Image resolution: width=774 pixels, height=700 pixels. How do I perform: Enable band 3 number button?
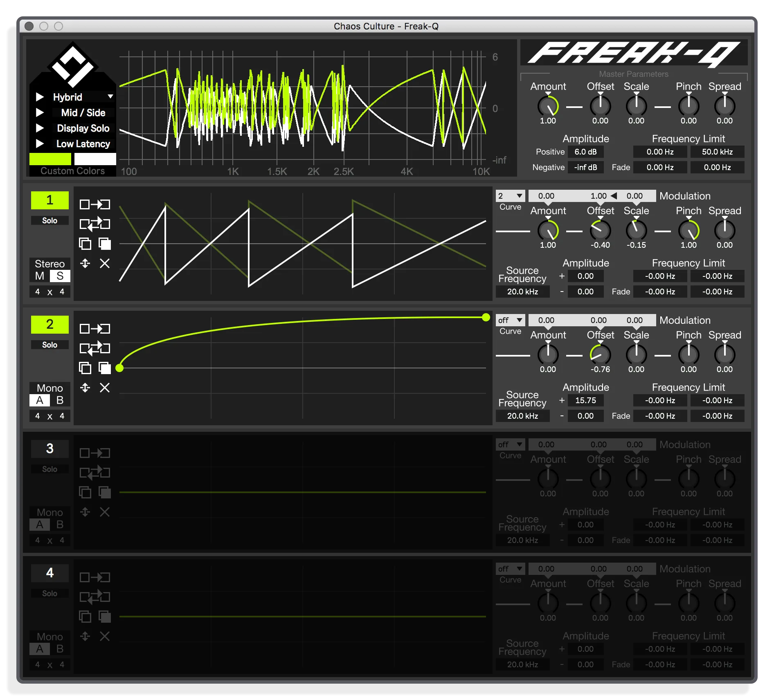[x=50, y=449]
